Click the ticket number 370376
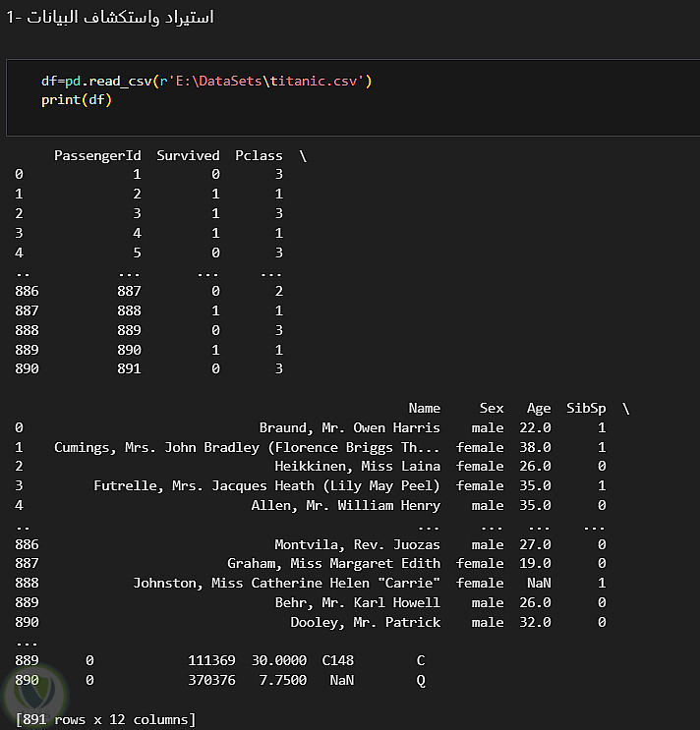 [211, 680]
